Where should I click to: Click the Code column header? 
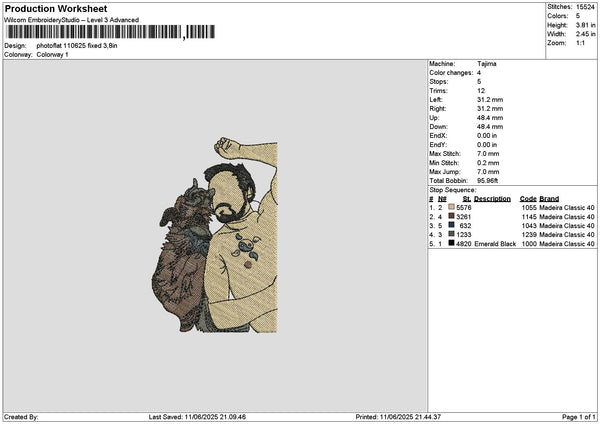click(528, 199)
